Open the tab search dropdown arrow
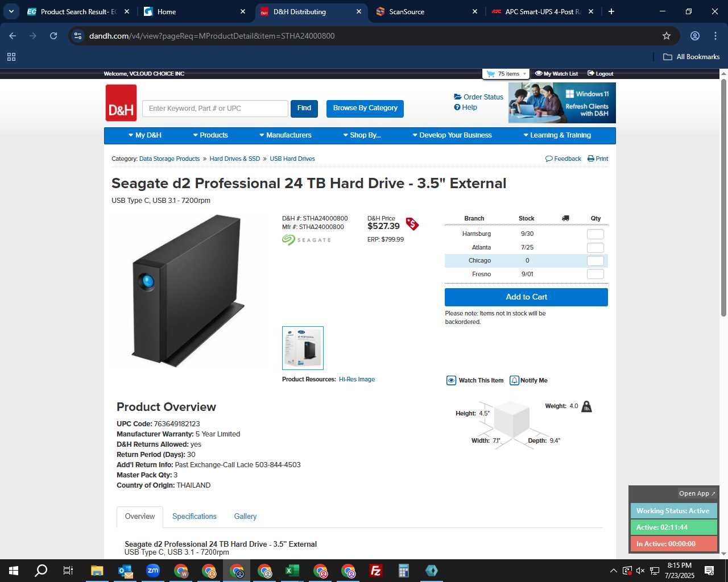 coord(11,11)
